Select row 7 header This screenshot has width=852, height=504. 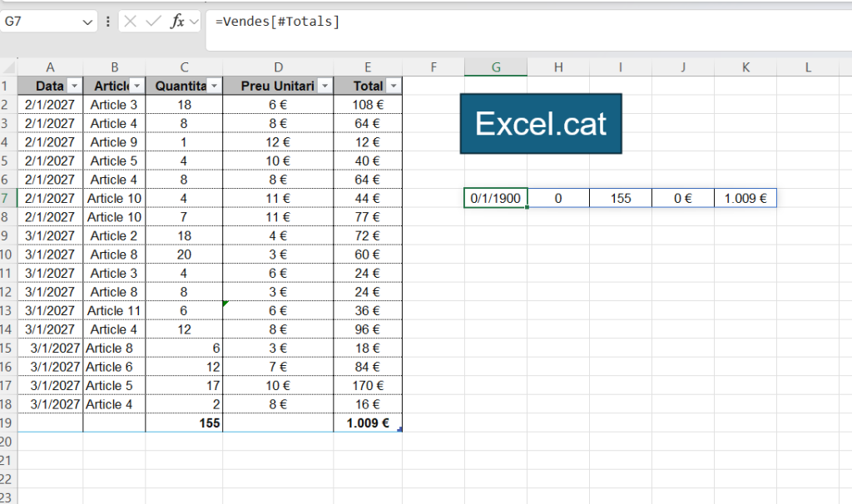click(x=8, y=198)
